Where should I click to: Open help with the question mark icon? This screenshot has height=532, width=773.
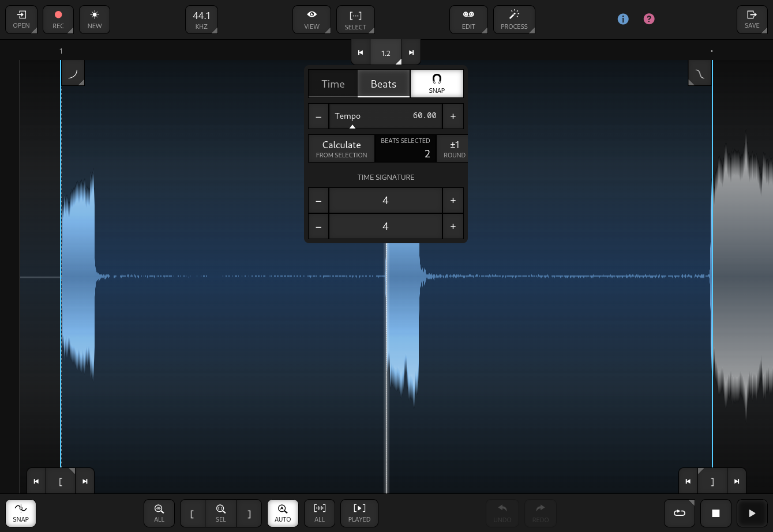pos(649,19)
